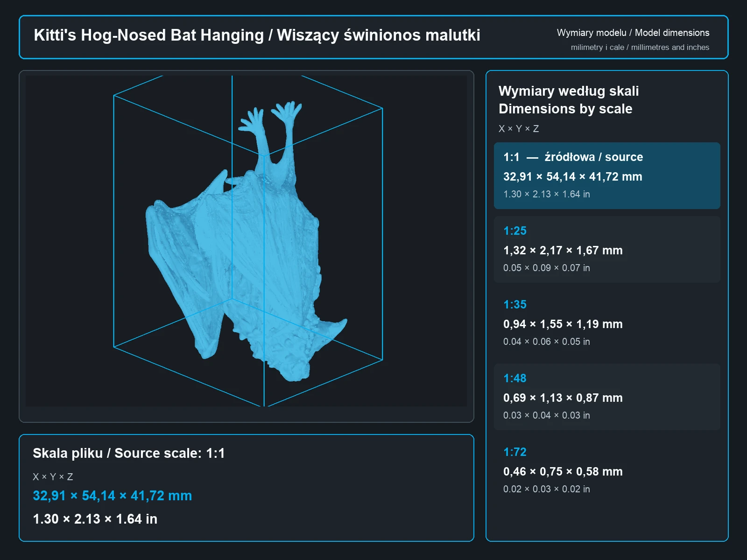747x560 pixels.
Task: Select the 1:35 scale card
Action: click(x=607, y=323)
